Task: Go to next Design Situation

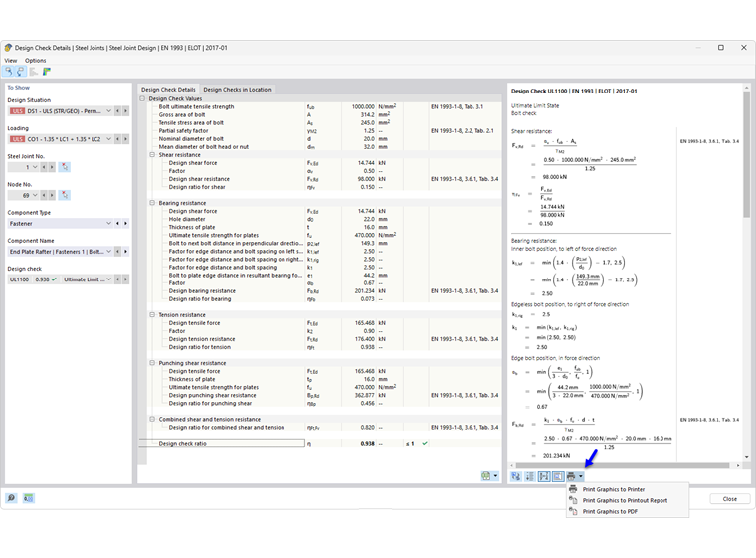Action: coord(126,111)
